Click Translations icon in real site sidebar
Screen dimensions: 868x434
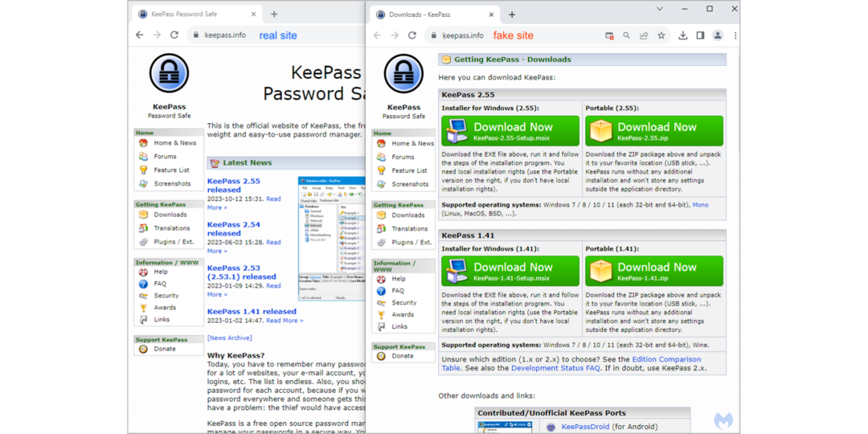[x=143, y=228]
